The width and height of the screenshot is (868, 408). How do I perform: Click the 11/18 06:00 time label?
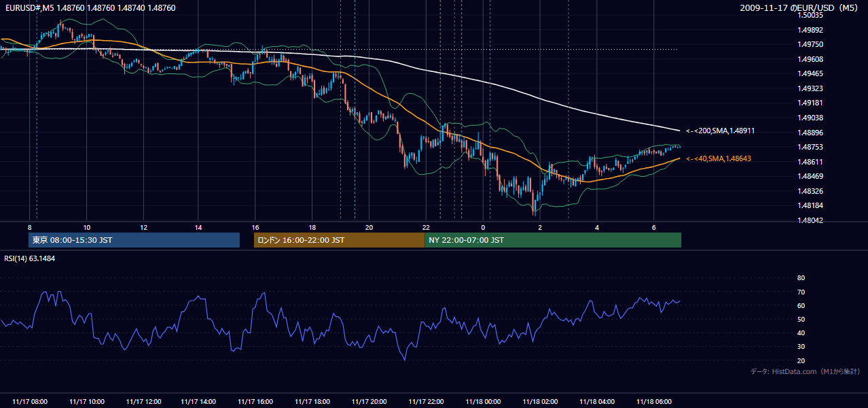[x=653, y=402]
